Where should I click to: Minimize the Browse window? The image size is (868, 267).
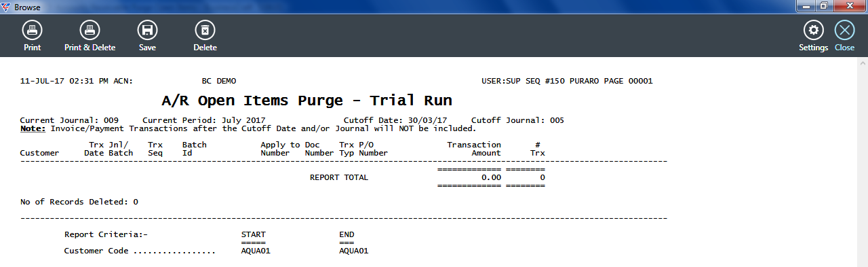click(807, 5)
